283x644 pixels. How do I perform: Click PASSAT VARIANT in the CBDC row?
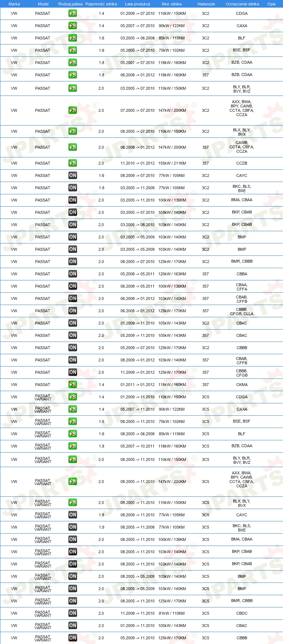[x=43, y=613]
